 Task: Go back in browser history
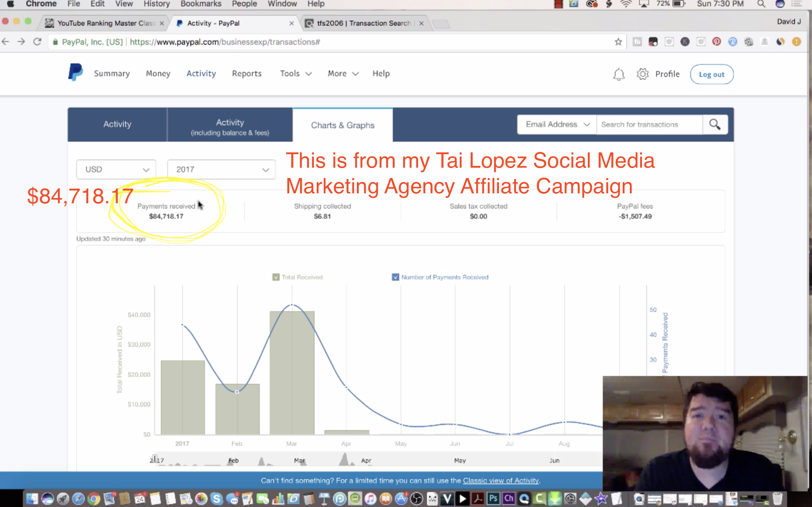(x=6, y=42)
